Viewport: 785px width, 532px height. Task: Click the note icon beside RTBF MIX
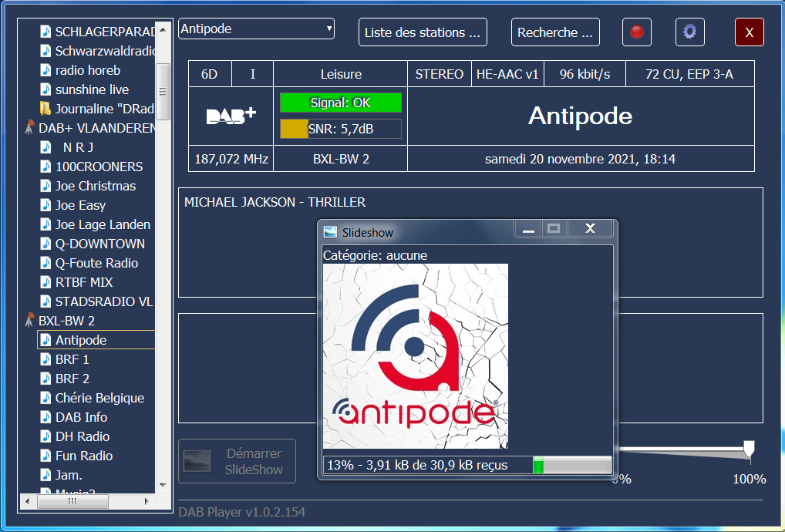[45, 282]
